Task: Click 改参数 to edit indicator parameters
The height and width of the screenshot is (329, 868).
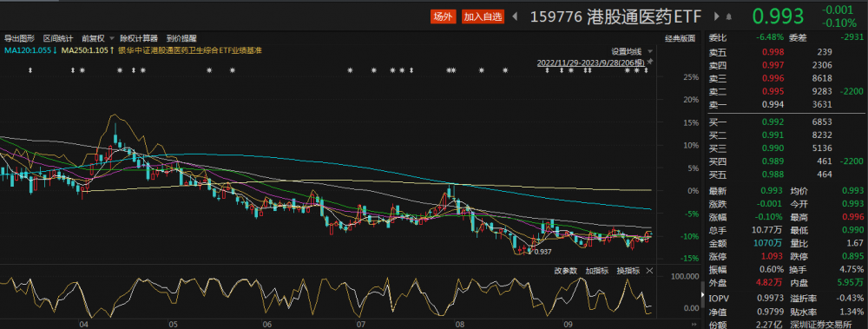Action: [566, 271]
